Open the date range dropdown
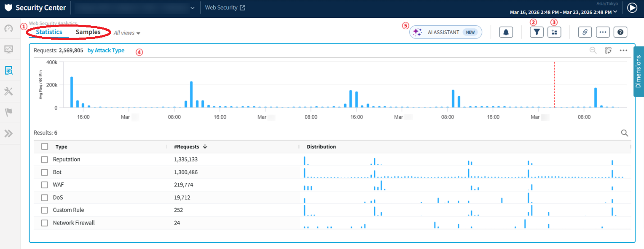This screenshot has width=644, height=249. (x=563, y=12)
